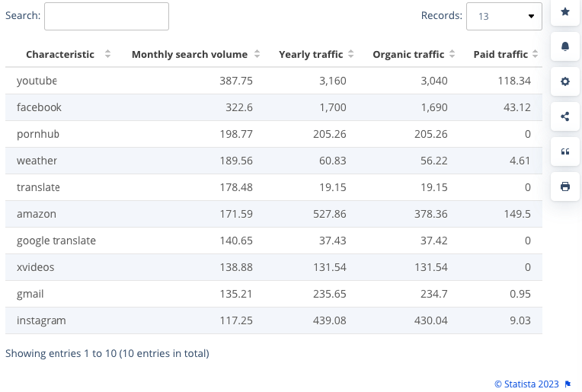The width and height of the screenshot is (582, 392).
Task: Click the Paid traffic column header
Action: click(500, 55)
